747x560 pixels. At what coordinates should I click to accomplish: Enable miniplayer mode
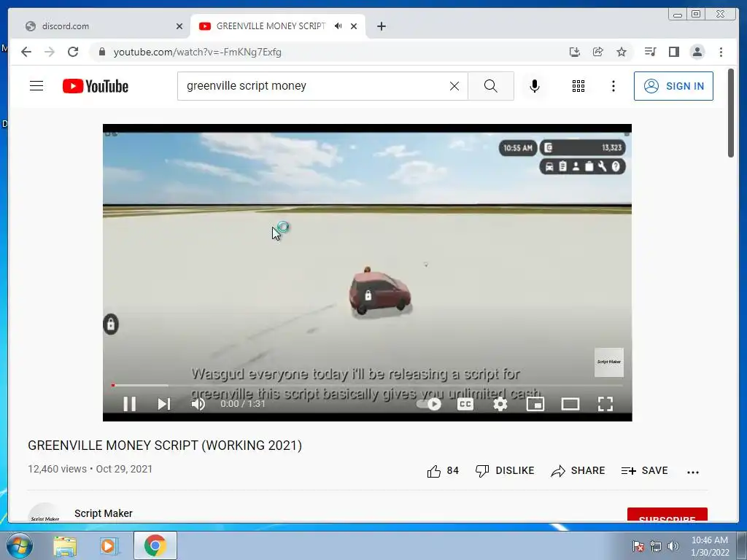pos(535,404)
